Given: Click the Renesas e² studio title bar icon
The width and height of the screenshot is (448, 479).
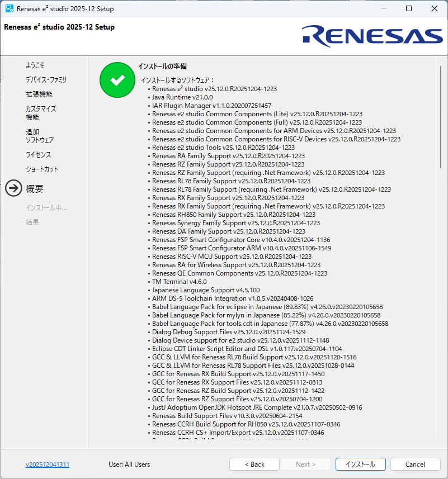Looking at the screenshot, I should coord(10,9).
